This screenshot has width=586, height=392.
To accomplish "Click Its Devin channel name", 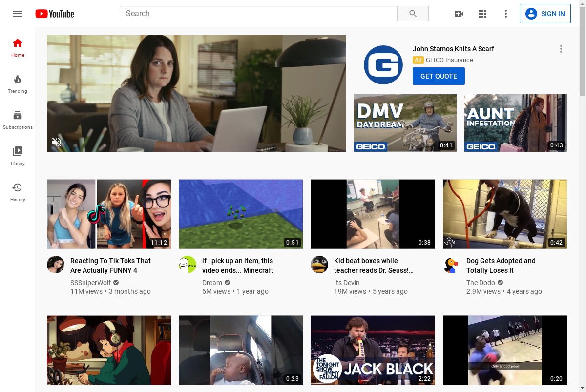I will pos(347,283).
